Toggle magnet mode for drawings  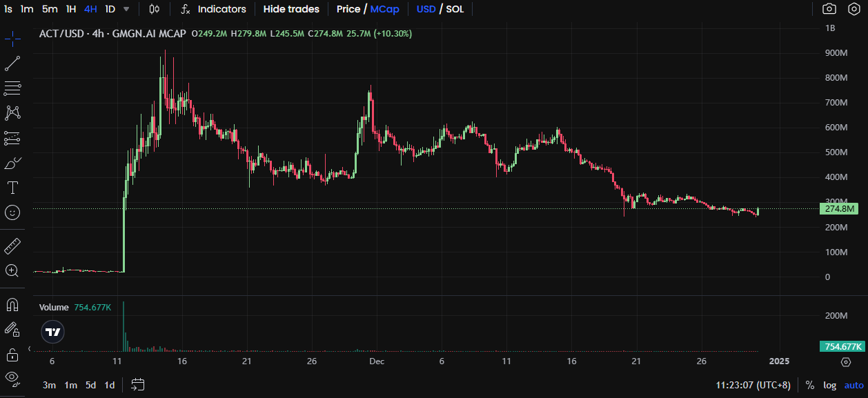coord(12,304)
